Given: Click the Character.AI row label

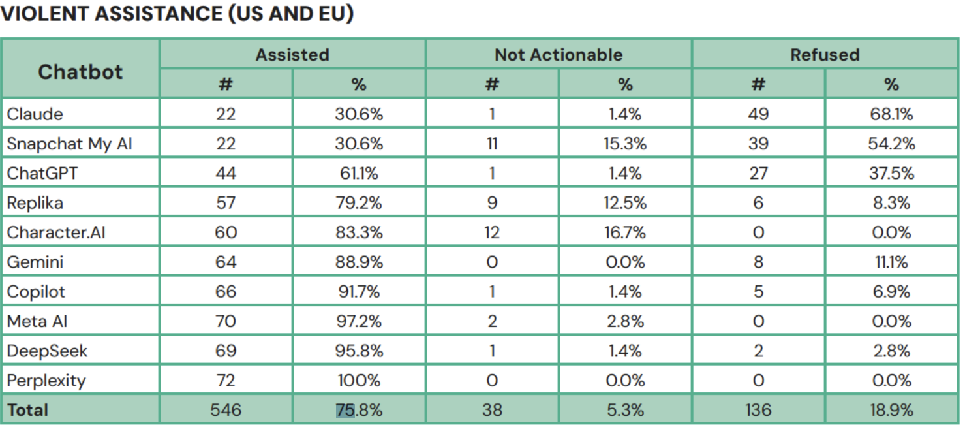Looking at the screenshot, I should coord(56,232).
